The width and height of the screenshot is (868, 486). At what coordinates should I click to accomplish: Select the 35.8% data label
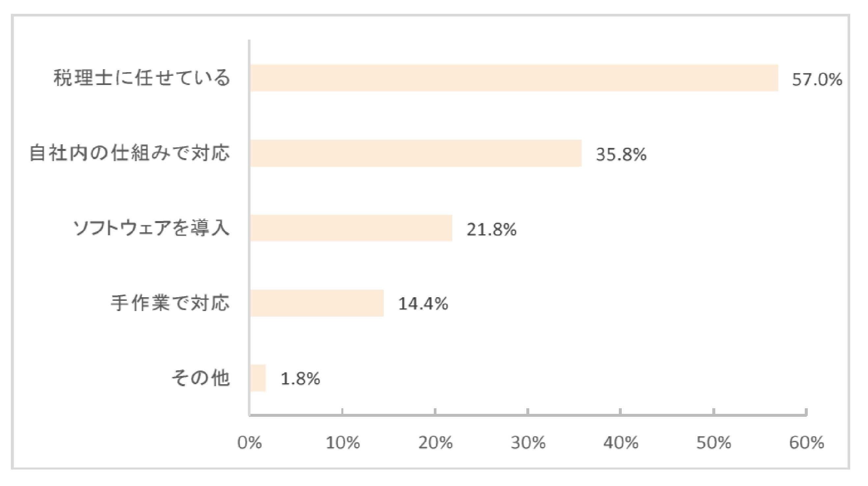tap(621, 155)
